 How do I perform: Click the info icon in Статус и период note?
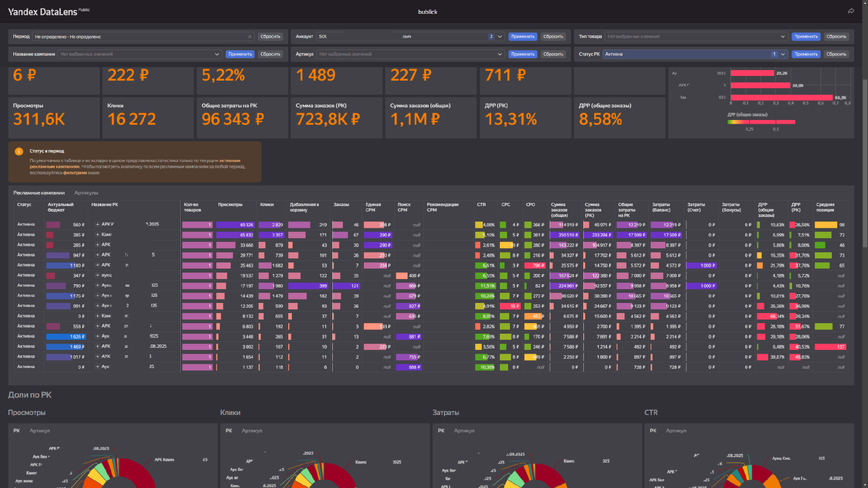click(18, 151)
